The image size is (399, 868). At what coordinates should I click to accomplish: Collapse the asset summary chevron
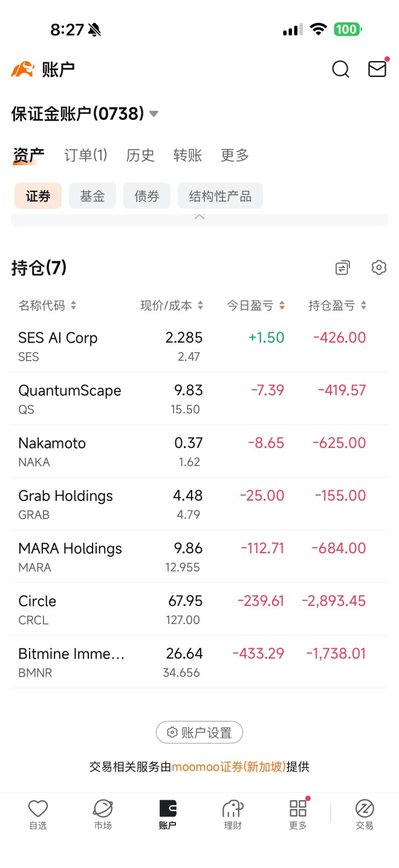[199, 216]
